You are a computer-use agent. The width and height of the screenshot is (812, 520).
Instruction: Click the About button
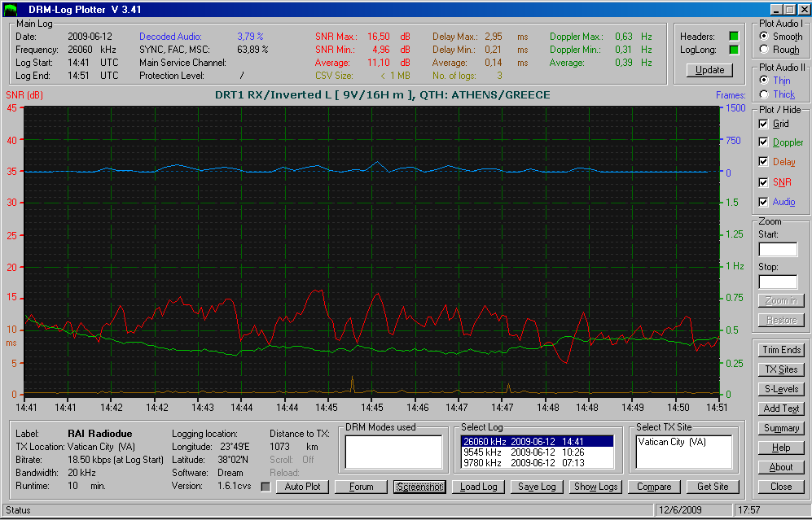point(781,467)
